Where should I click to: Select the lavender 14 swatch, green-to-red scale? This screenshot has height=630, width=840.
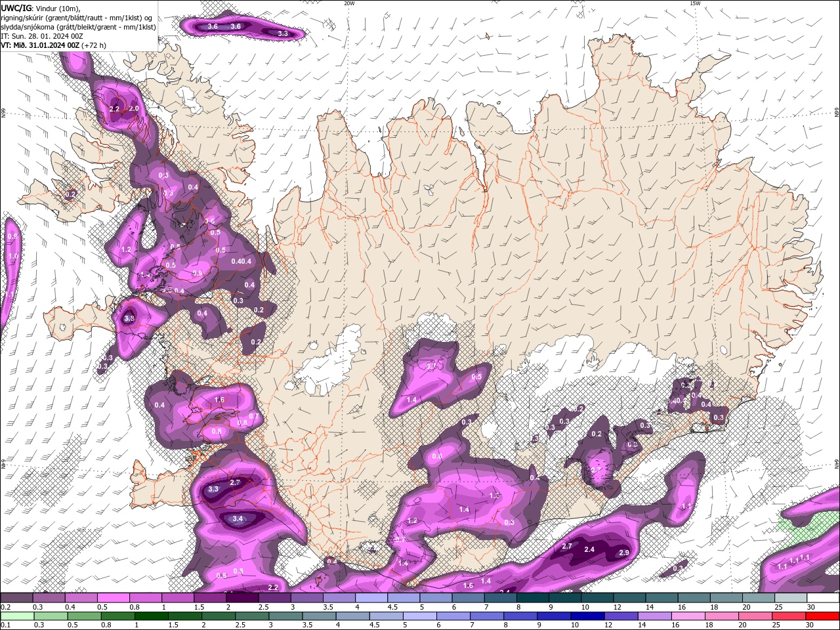[x=654, y=616]
